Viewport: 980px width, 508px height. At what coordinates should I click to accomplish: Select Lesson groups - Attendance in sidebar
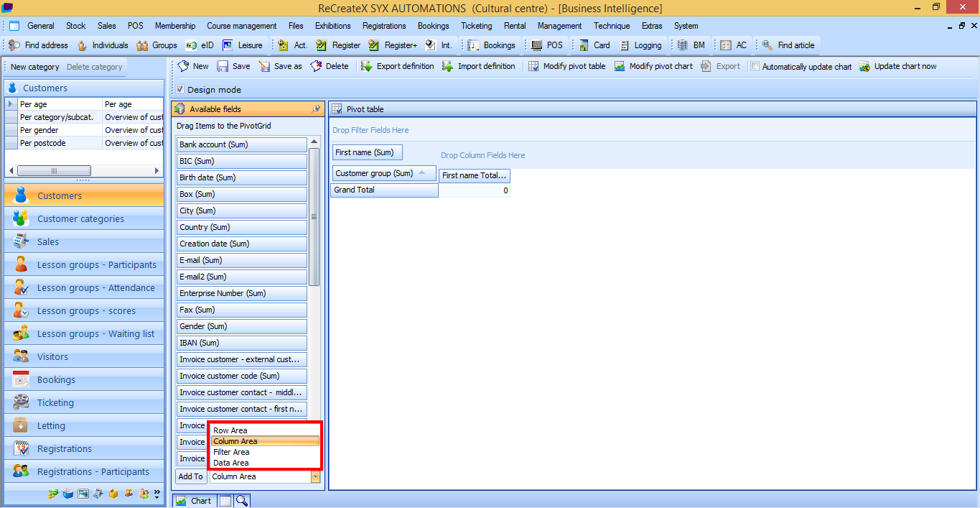tap(95, 288)
